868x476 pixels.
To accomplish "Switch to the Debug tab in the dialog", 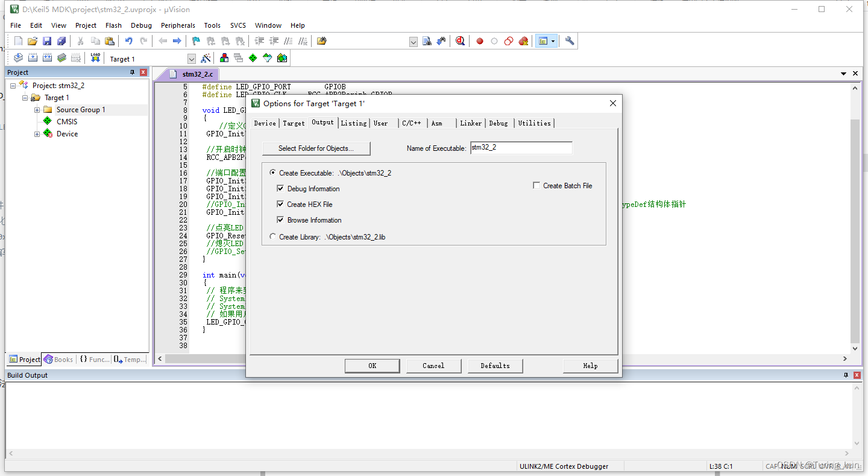I will [x=498, y=123].
